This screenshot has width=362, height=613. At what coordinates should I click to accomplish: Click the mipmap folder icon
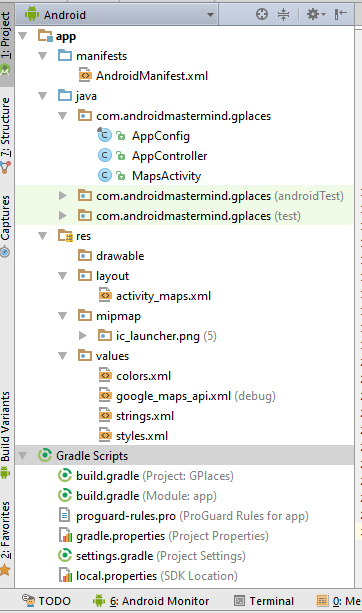85,315
